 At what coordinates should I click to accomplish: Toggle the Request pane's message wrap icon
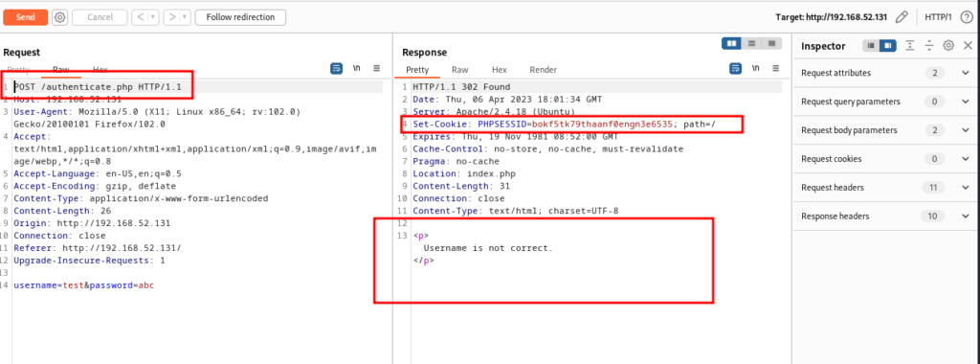click(337, 68)
